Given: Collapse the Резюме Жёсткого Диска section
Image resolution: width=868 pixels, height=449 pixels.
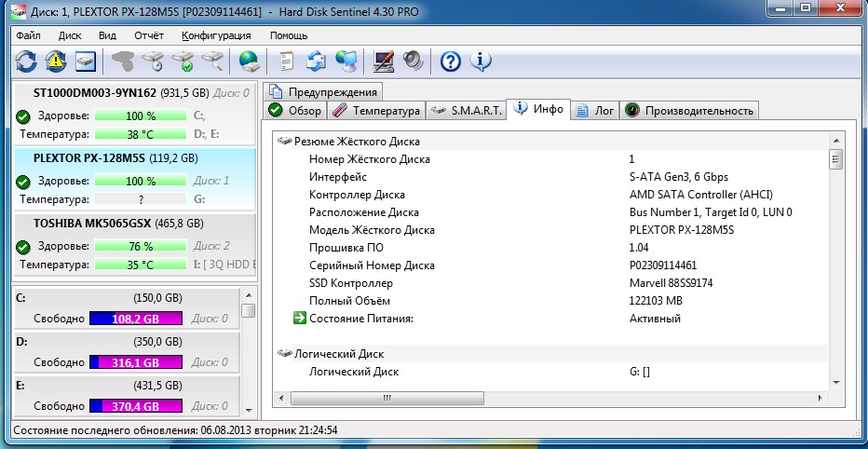Looking at the screenshot, I should (285, 142).
